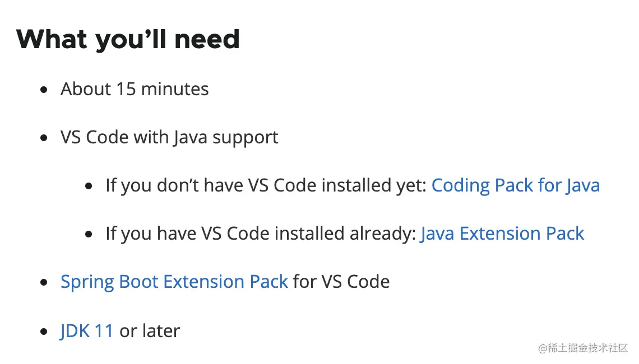Click the bullet before Spring Boot Extension Pack
Screen dimensions: 639x364
tap(44, 282)
